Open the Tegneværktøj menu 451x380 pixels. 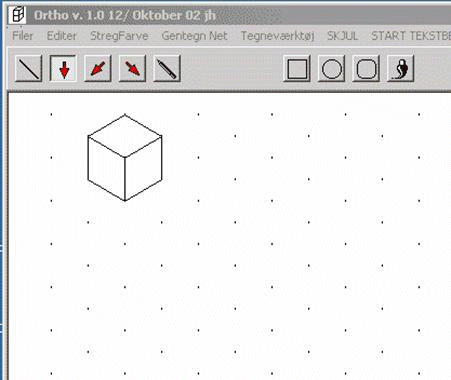pyautogui.click(x=277, y=36)
